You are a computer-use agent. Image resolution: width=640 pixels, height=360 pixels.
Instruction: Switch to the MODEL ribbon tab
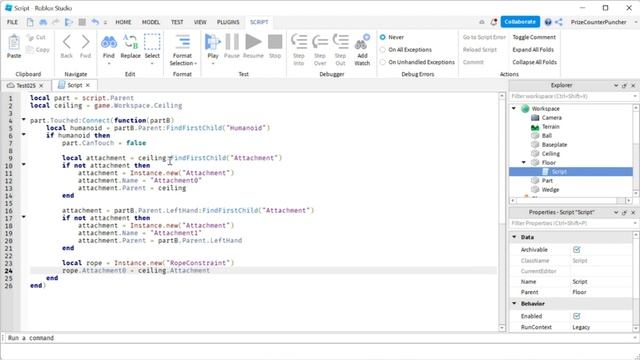coord(151,22)
